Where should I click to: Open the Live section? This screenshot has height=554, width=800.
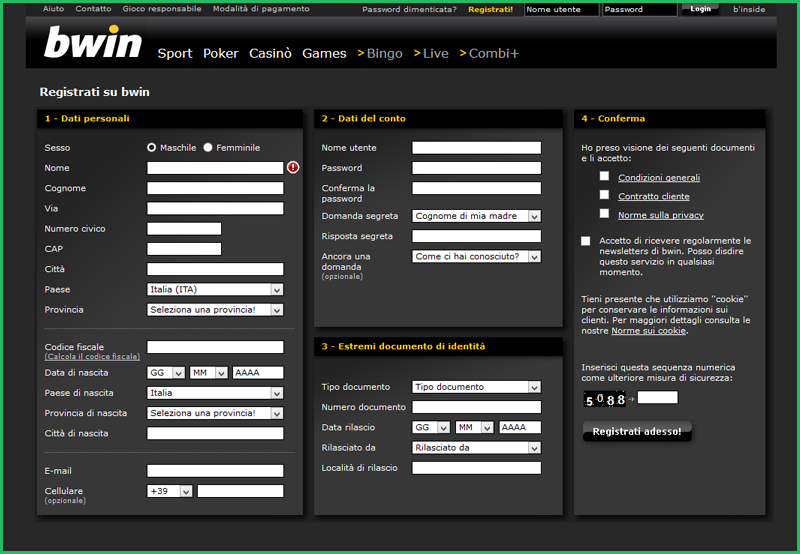pos(431,54)
